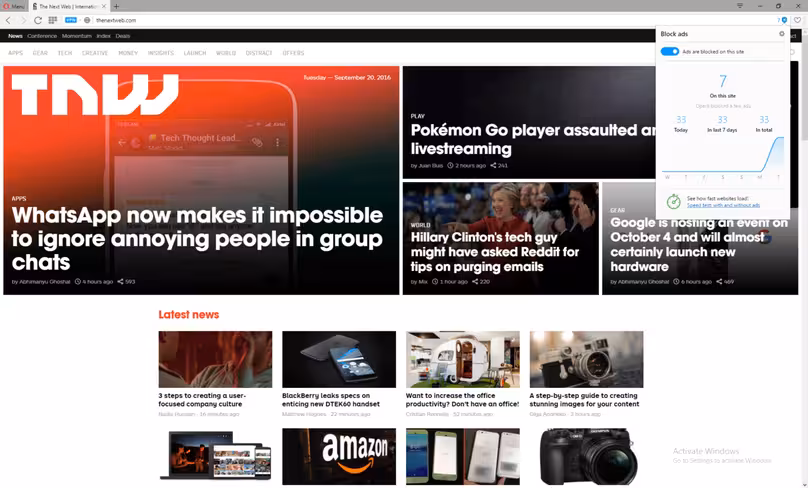Image resolution: width=808 pixels, height=488 pixels.
Task: Click the Latest news heading
Action: pos(189,314)
